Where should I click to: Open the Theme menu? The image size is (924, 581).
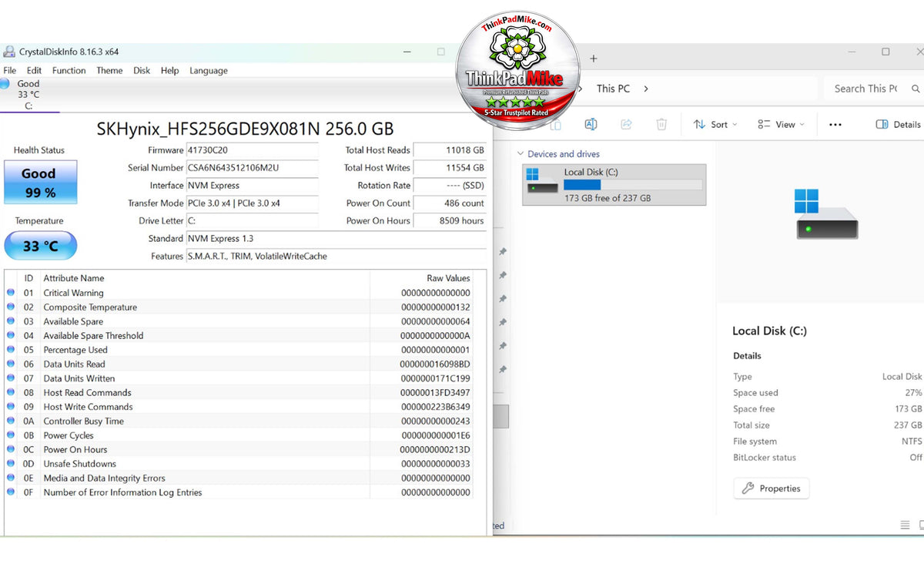[x=109, y=70]
